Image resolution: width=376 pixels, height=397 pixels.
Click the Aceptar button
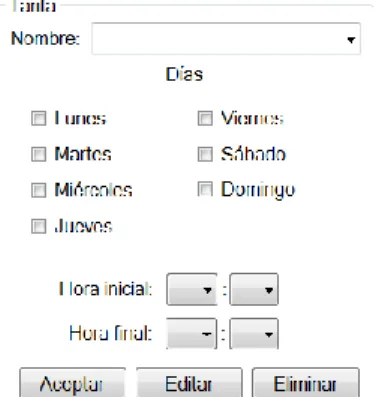73,383
